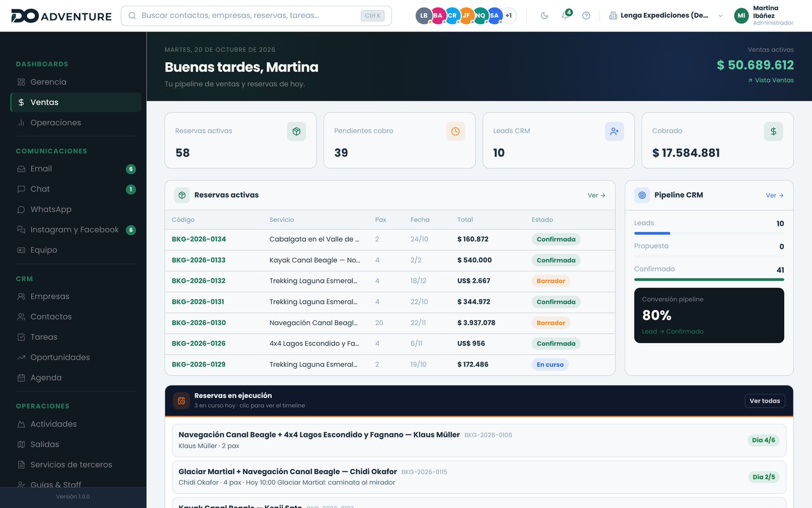The height and width of the screenshot is (508, 812).
Task: Click the Ventas dollar icon in sidebar
Action: pyautogui.click(x=21, y=102)
